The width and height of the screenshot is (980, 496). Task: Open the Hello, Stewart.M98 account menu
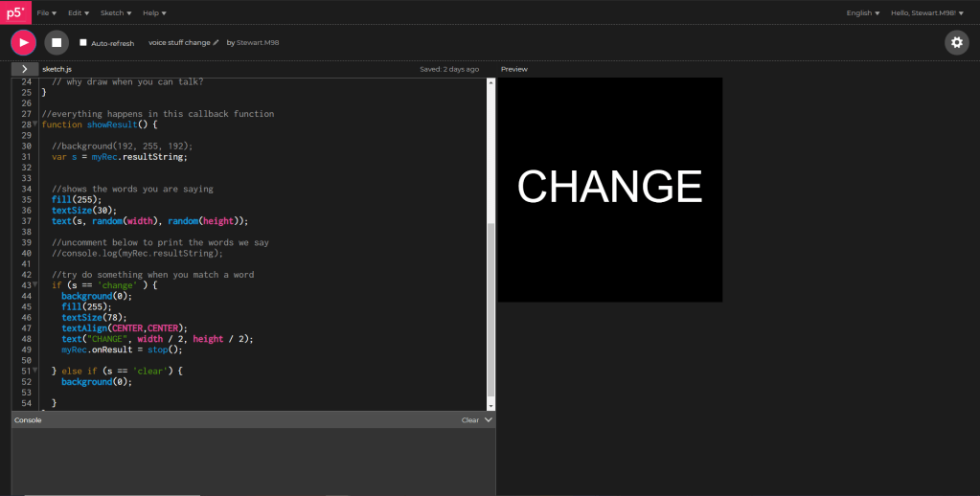click(926, 12)
